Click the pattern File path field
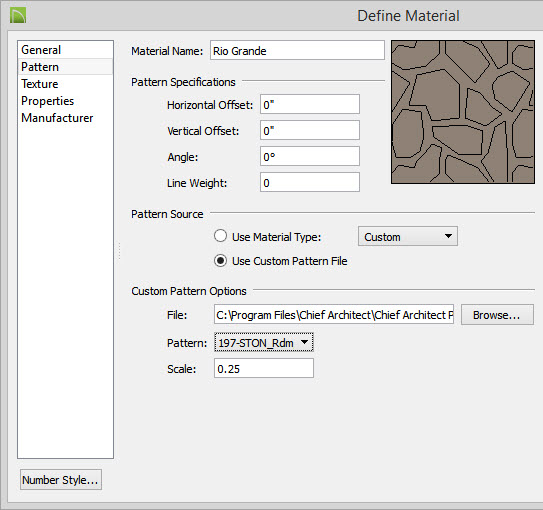 pyautogui.click(x=334, y=314)
